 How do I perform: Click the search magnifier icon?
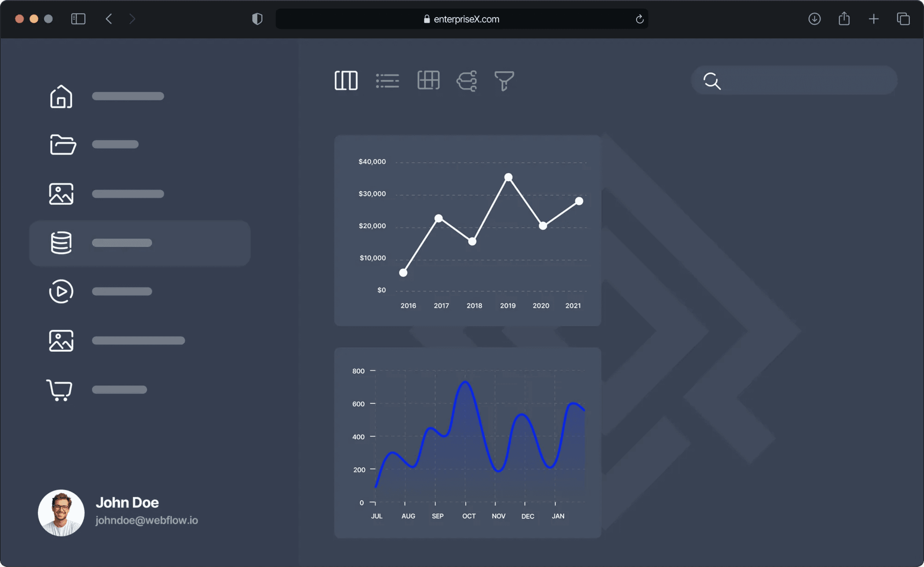(712, 81)
